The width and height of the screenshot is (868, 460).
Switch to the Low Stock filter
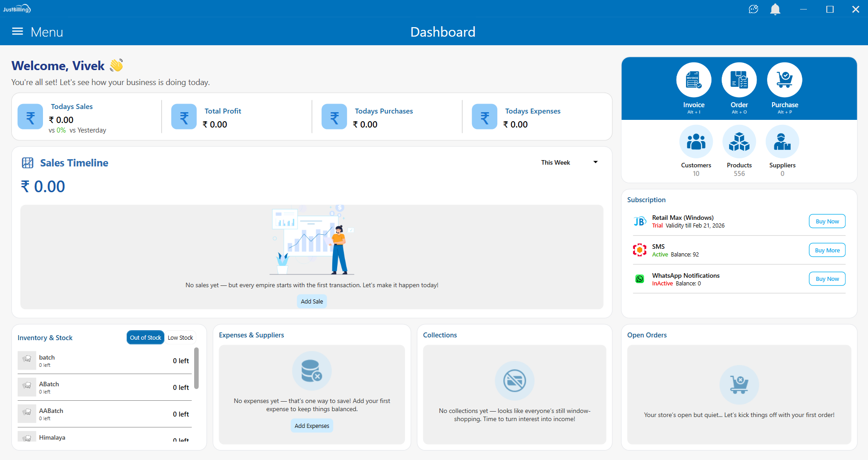[x=180, y=338]
